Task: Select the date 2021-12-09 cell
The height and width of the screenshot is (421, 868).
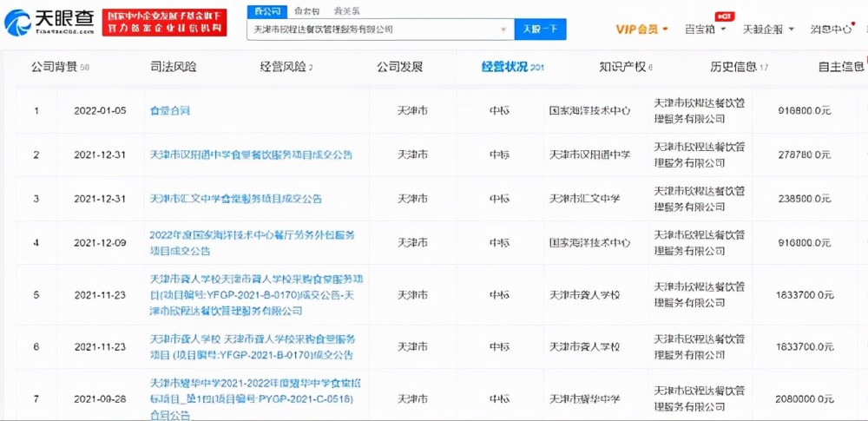Action: (100, 243)
